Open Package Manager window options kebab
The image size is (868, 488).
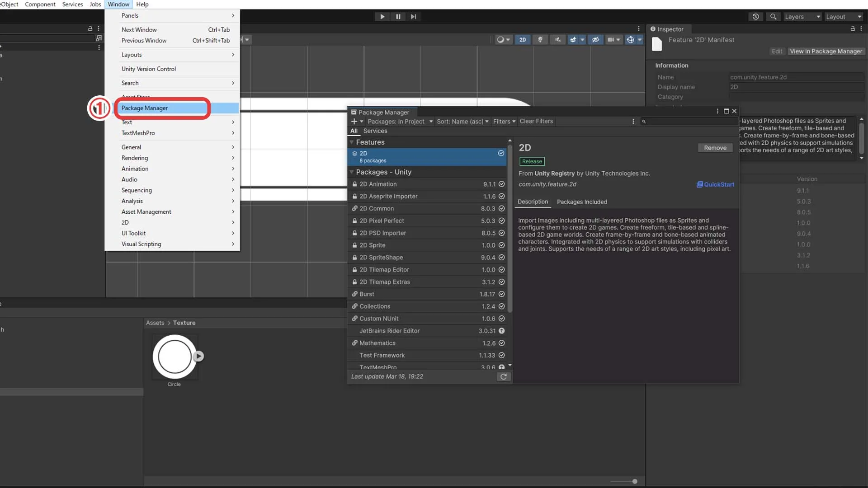717,111
